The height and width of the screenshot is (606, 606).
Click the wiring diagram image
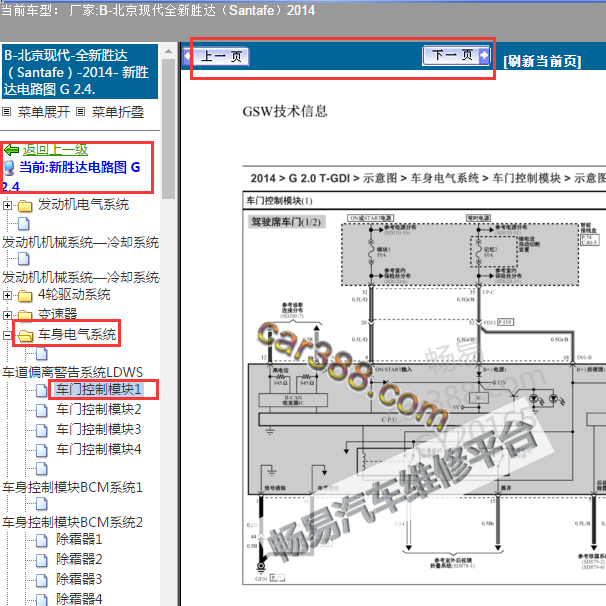(x=424, y=388)
